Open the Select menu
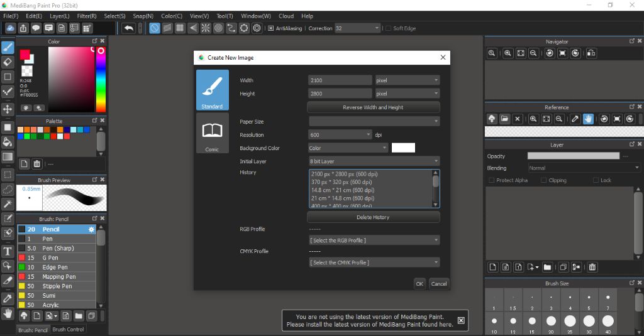The height and width of the screenshot is (336, 644). pyautogui.click(x=114, y=16)
